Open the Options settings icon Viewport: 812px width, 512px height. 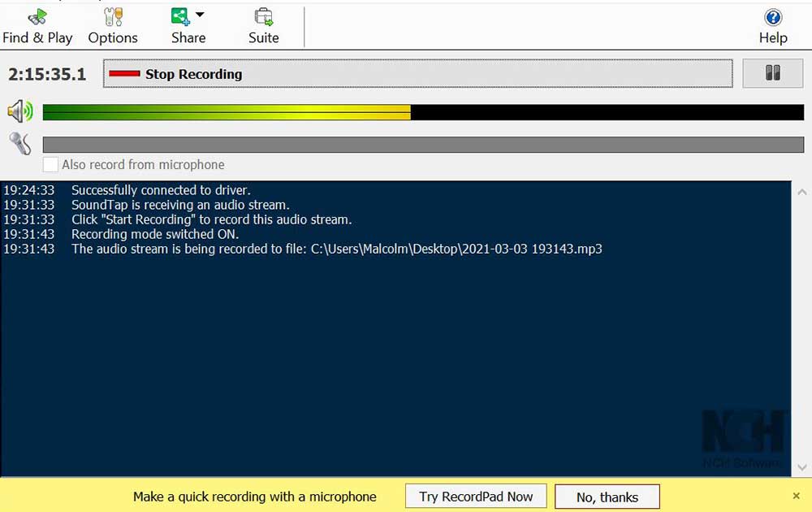pos(113,26)
